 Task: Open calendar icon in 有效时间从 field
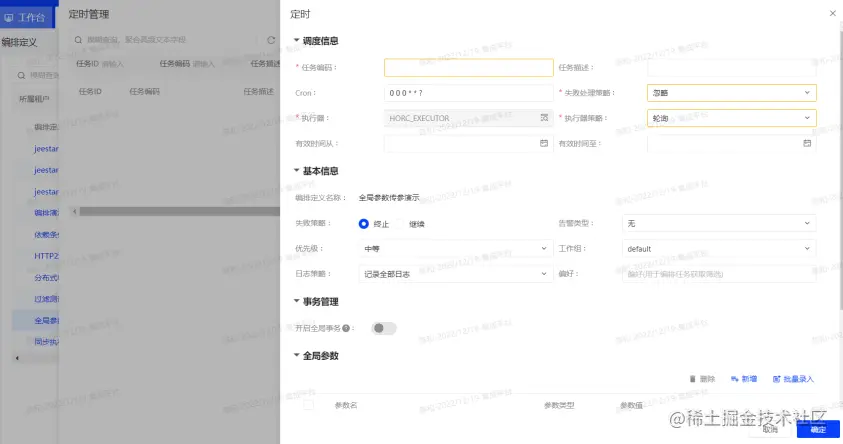coord(544,143)
